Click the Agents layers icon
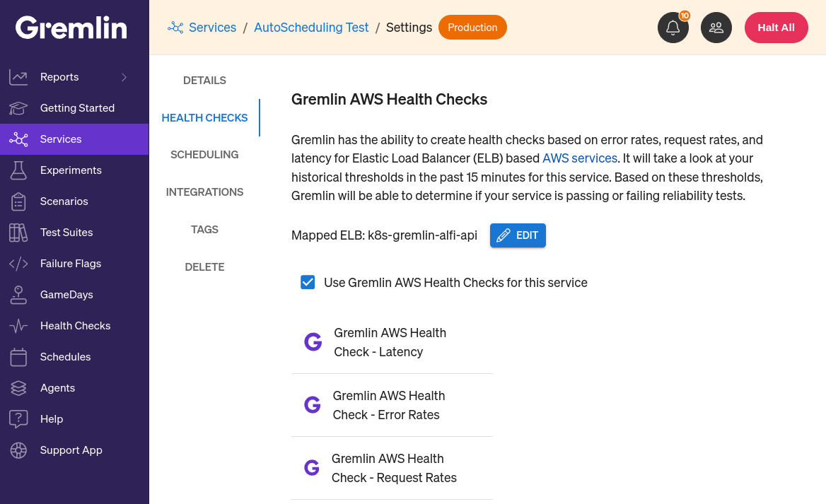Viewport: 826px width, 504px height. [x=18, y=387]
